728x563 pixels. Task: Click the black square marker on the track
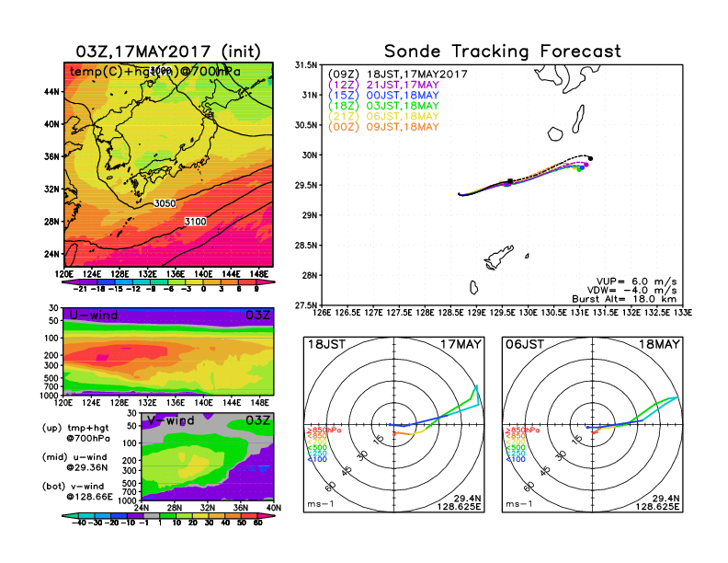(x=510, y=182)
